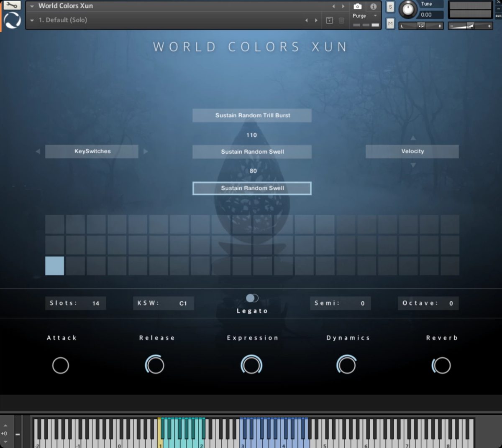
Task: Toggle the Mute M button
Action: 390,23
